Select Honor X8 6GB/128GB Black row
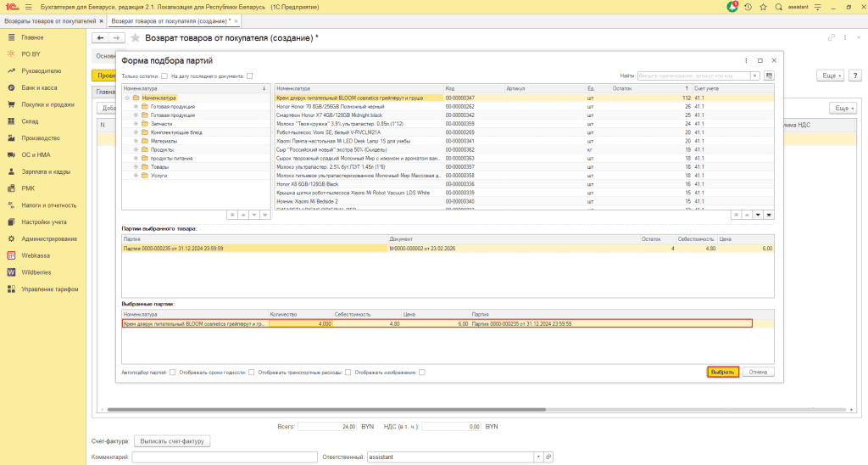 point(309,184)
